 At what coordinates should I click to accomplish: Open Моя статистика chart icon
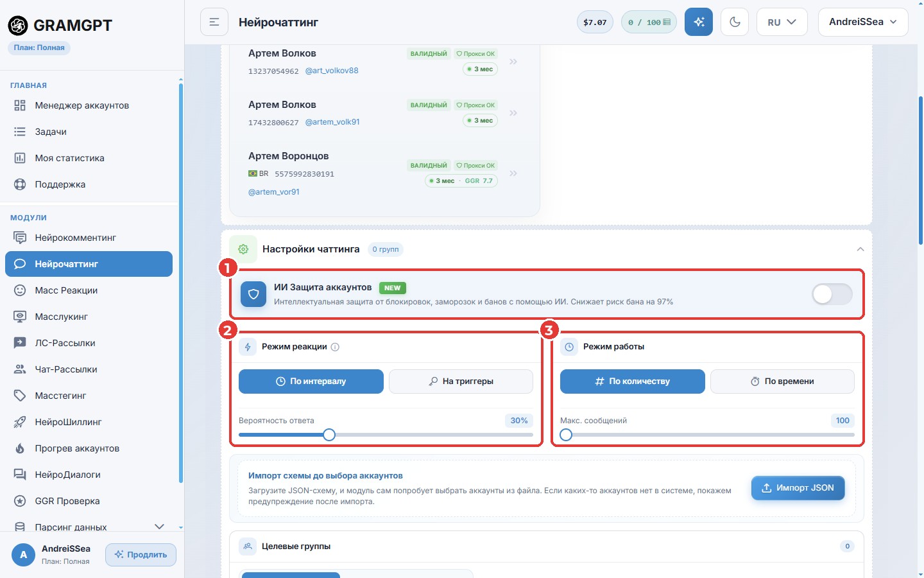click(20, 158)
